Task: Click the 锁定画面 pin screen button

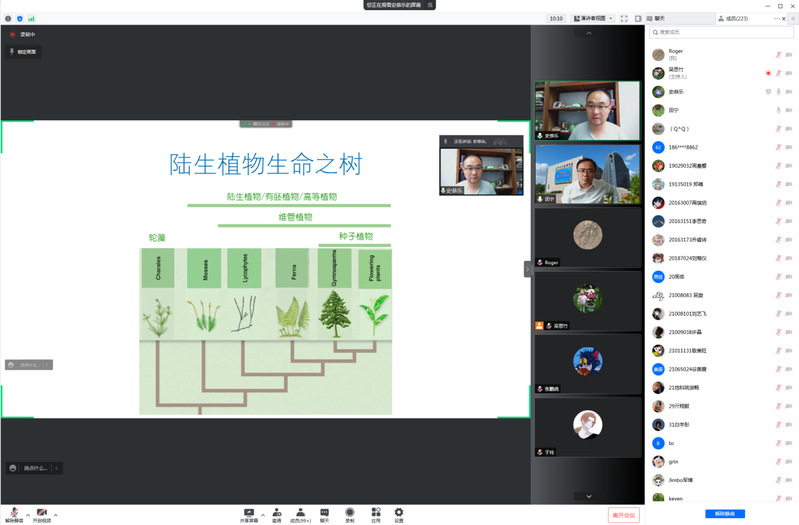Action: pyautogui.click(x=24, y=51)
